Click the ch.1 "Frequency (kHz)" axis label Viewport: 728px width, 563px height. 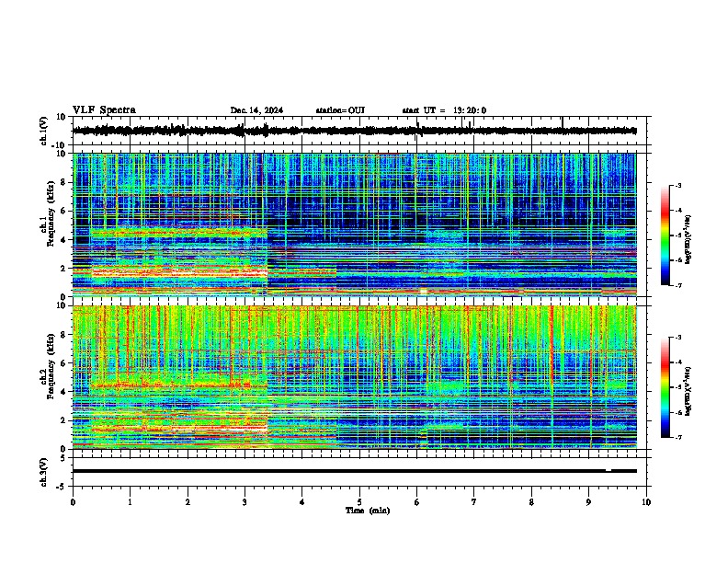[x=51, y=213]
